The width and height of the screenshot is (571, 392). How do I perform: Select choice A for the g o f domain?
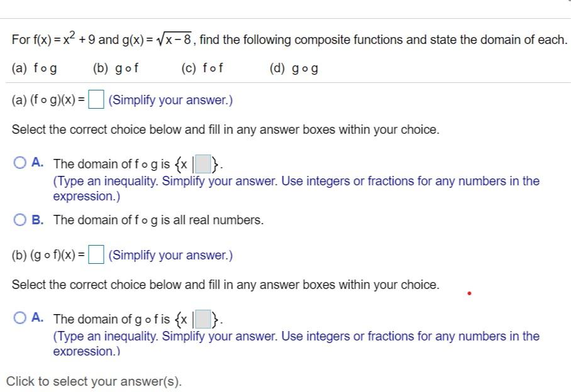(x=19, y=318)
